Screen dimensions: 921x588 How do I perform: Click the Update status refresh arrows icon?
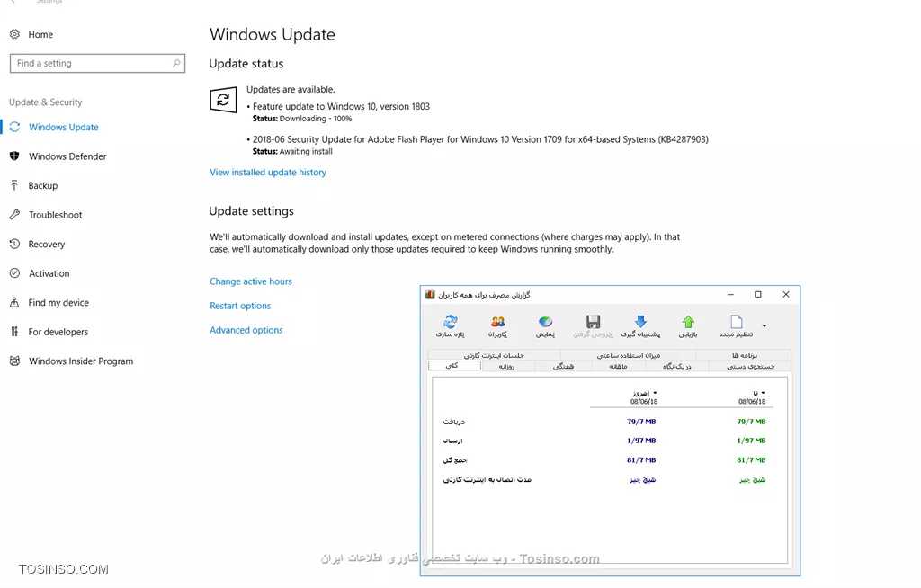click(x=223, y=100)
